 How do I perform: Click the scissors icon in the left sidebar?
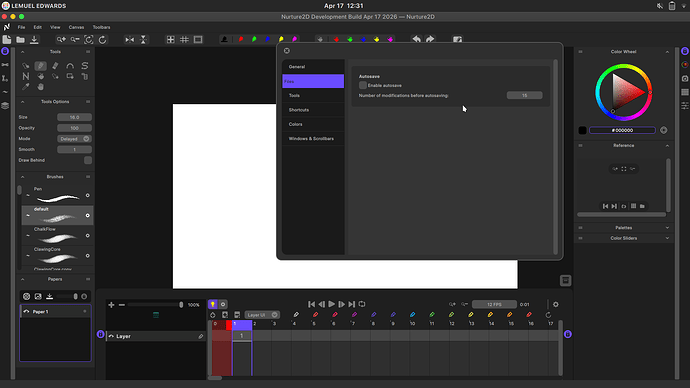(5, 65)
